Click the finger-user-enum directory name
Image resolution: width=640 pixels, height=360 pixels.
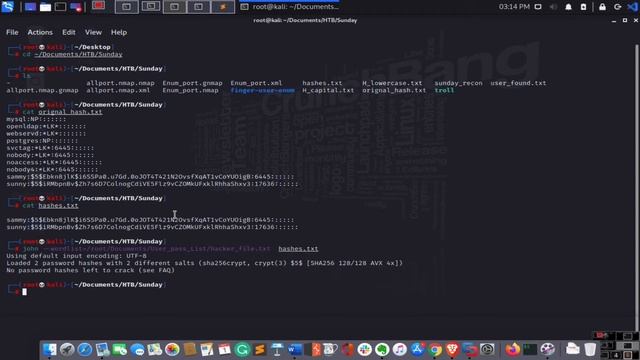pos(262,90)
